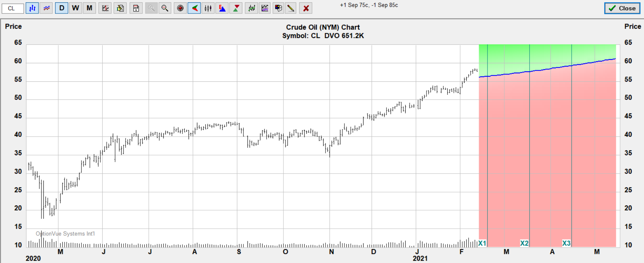Open the color palette settings icon
The width and height of the screenshot is (644, 263).
(278, 8)
